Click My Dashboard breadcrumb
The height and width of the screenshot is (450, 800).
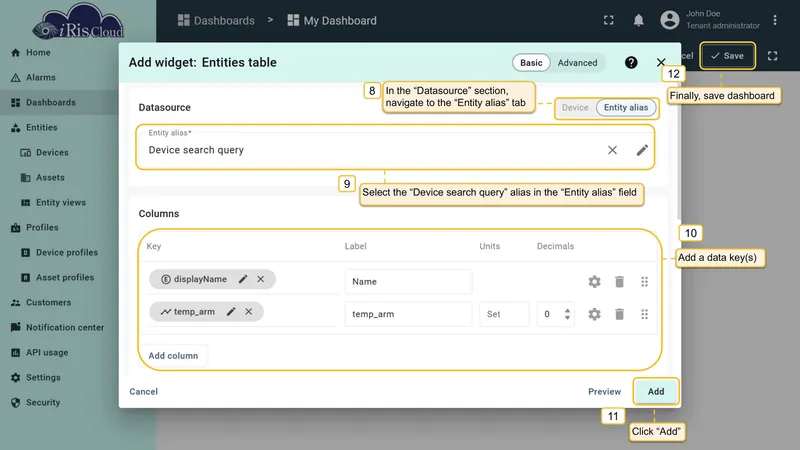pyautogui.click(x=332, y=20)
